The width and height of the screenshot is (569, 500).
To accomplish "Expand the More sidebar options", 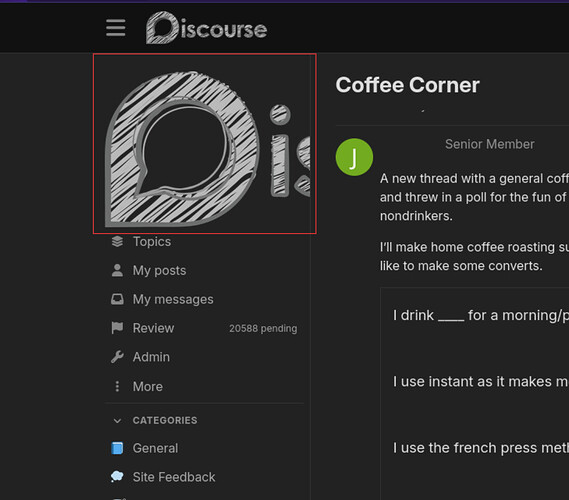I will 148,386.
